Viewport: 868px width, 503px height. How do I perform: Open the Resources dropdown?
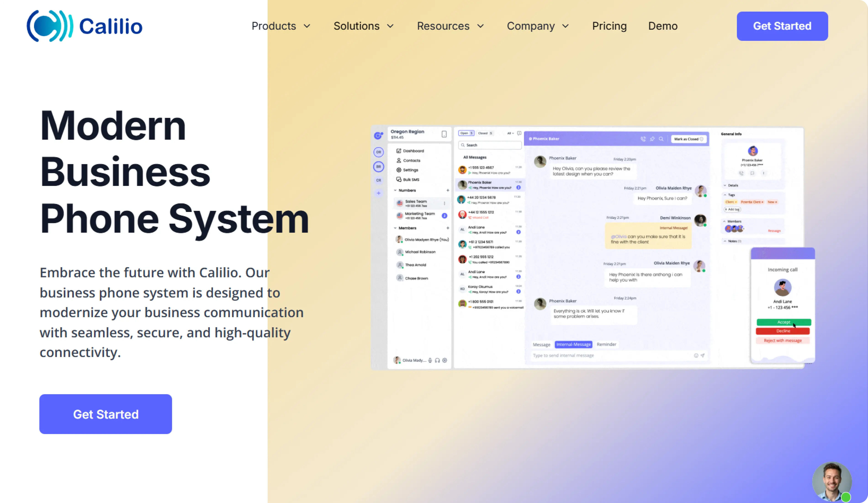pos(450,26)
